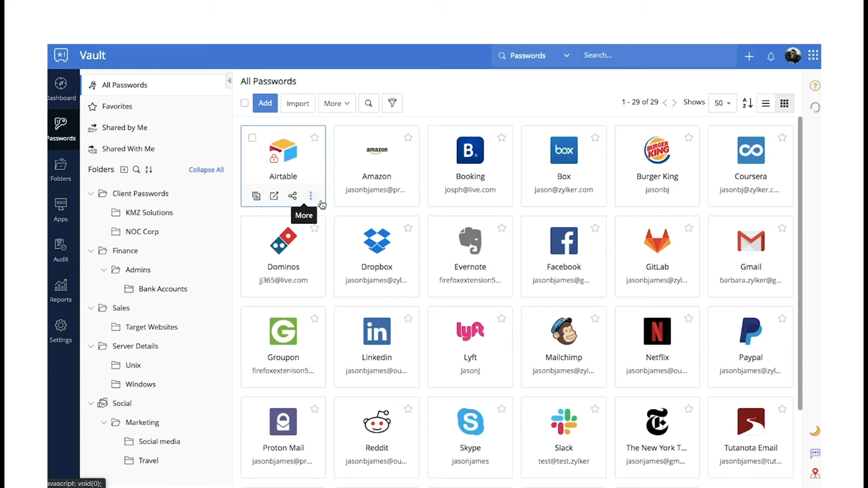Sort folders icon
The width and height of the screenshot is (868, 488).
click(x=149, y=170)
